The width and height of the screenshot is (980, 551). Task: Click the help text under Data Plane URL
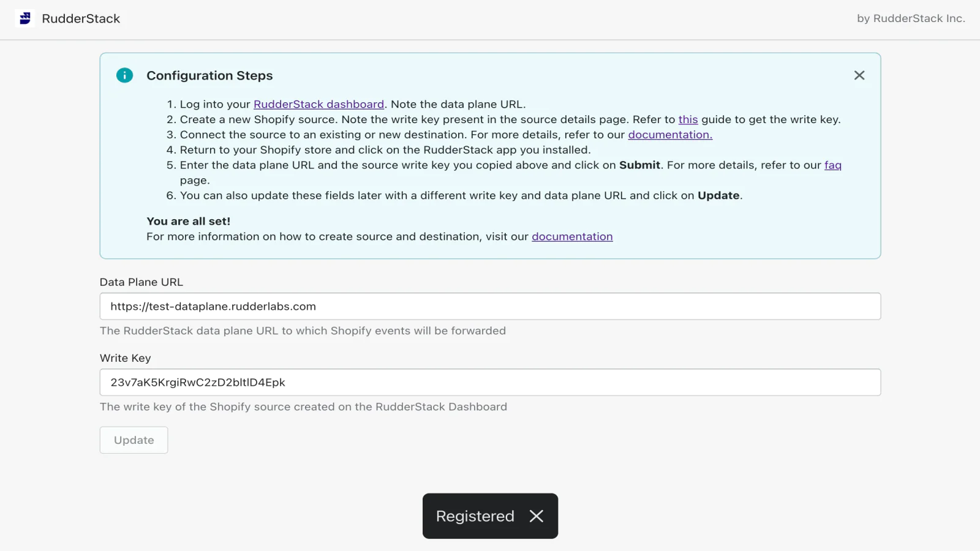(x=303, y=331)
